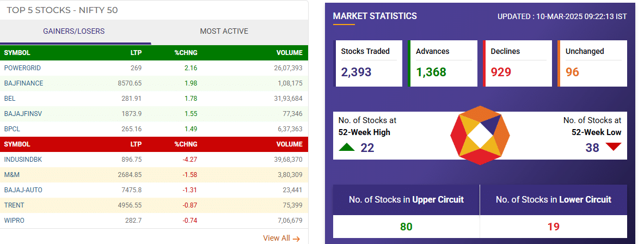644x244 pixels.
Task: Select the Advances 1,368 card
Action: (x=443, y=63)
